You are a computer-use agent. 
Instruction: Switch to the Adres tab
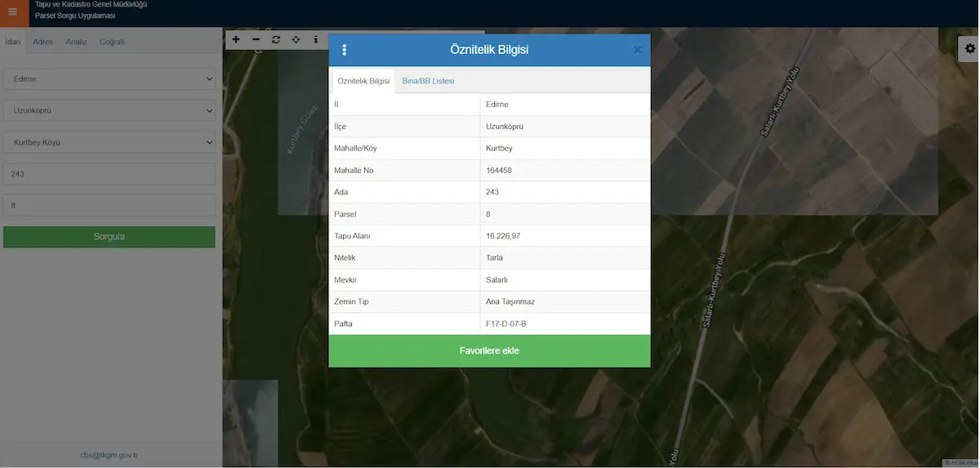pyautogui.click(x=43, y=42)
